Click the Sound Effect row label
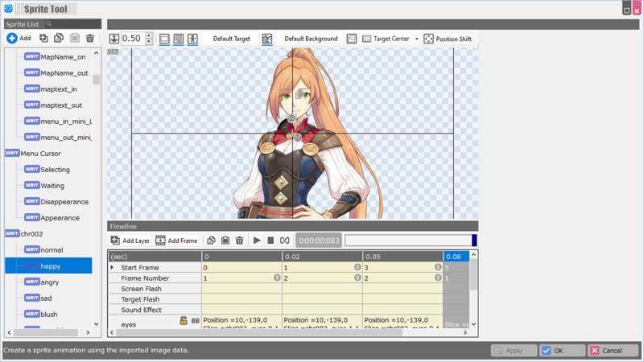 (x=141, y=310)
